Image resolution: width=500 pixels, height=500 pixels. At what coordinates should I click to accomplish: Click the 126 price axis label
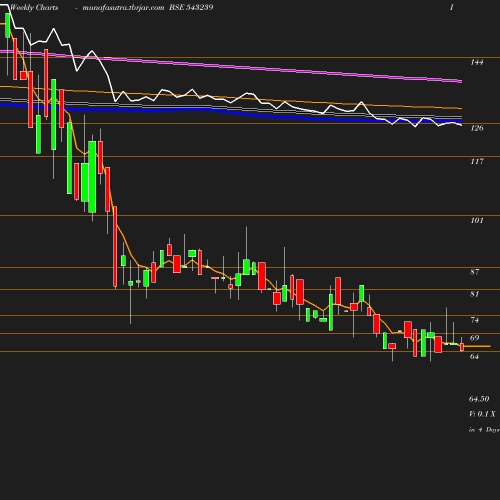pos(477,128)
